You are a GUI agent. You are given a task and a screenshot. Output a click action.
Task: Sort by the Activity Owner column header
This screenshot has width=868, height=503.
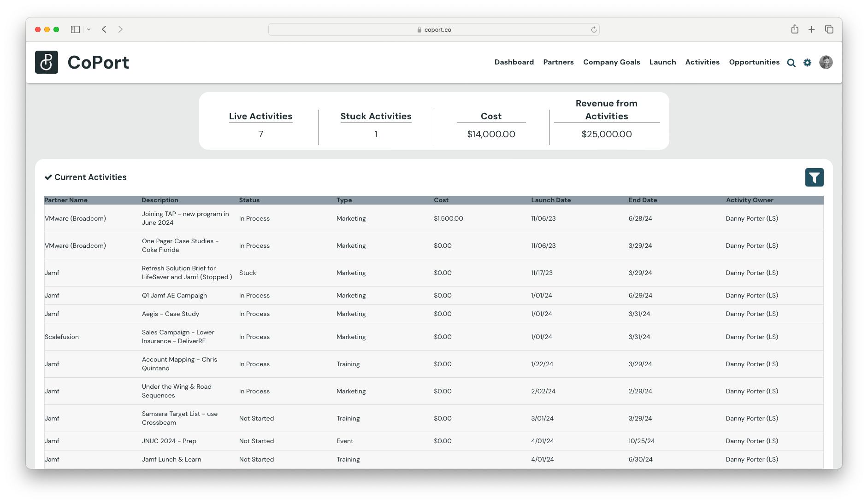click(750, 200)
